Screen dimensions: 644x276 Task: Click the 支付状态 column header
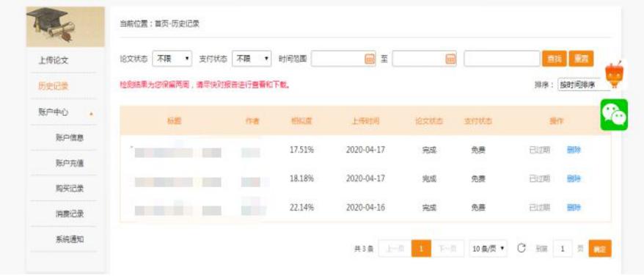[x=478, y=121]
